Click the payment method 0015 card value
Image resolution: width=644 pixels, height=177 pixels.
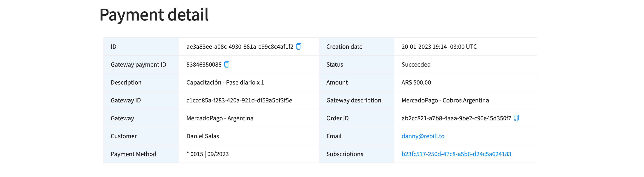click(208, 154)
